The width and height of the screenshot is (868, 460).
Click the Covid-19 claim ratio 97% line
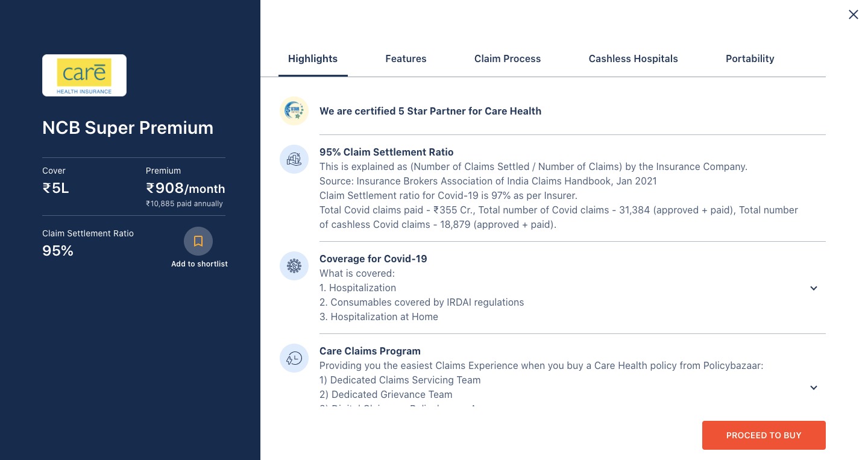point(448,195)
